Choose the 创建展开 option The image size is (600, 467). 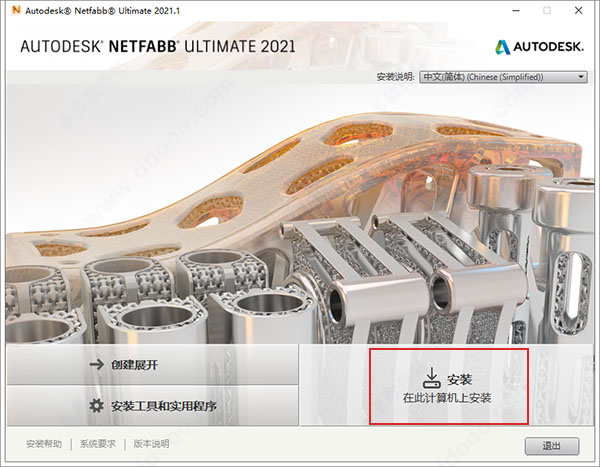pyautogui.click(x=153, y=364)
